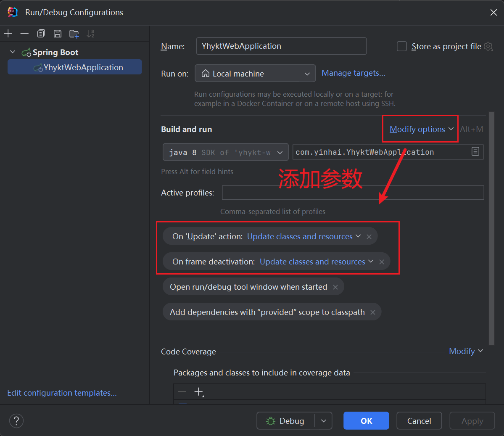Open help with the question mark button

tap(16, 421)
